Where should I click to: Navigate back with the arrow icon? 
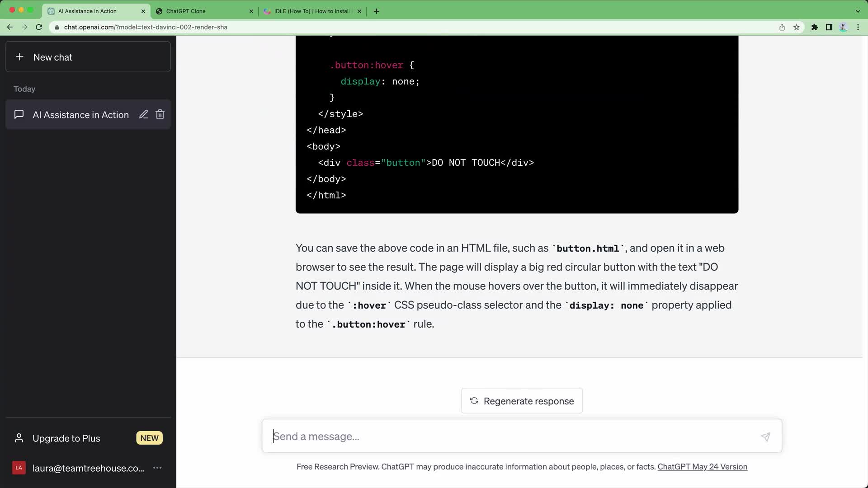coord(9,27)
